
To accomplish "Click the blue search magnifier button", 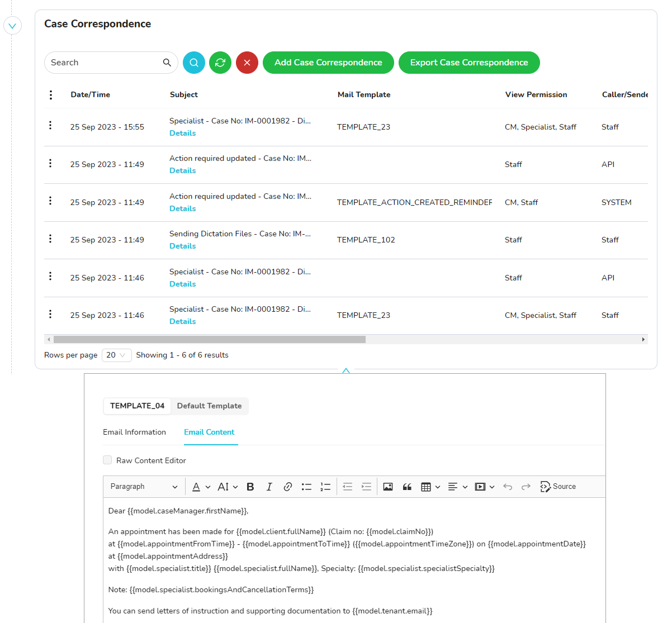I will click(194, 63).
